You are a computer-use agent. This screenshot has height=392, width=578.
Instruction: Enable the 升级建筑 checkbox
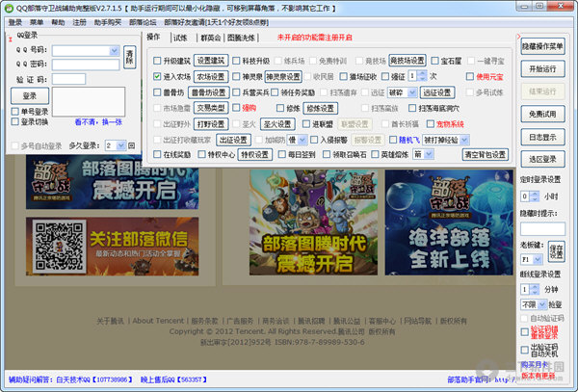[x=157, y=61]
